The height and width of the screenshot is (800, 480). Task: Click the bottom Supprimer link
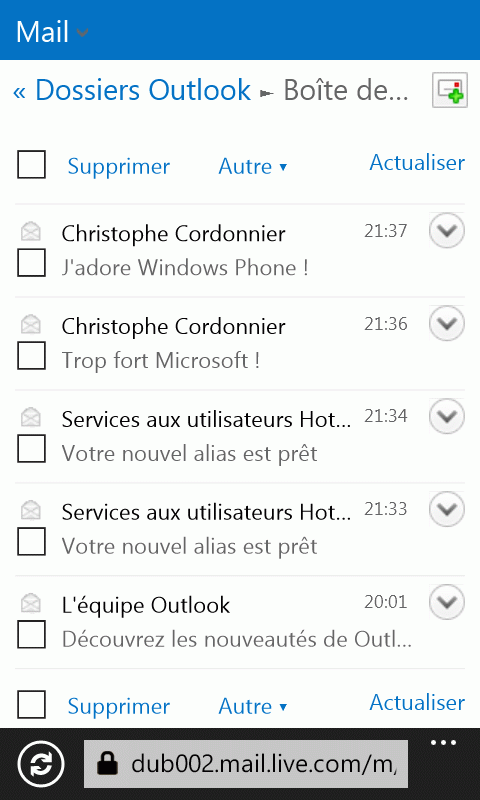pyautogui.click(x=119, y=706)
